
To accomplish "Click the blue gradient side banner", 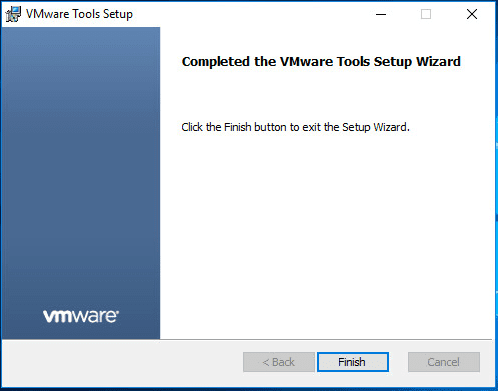I will click(x=81, y=167).
